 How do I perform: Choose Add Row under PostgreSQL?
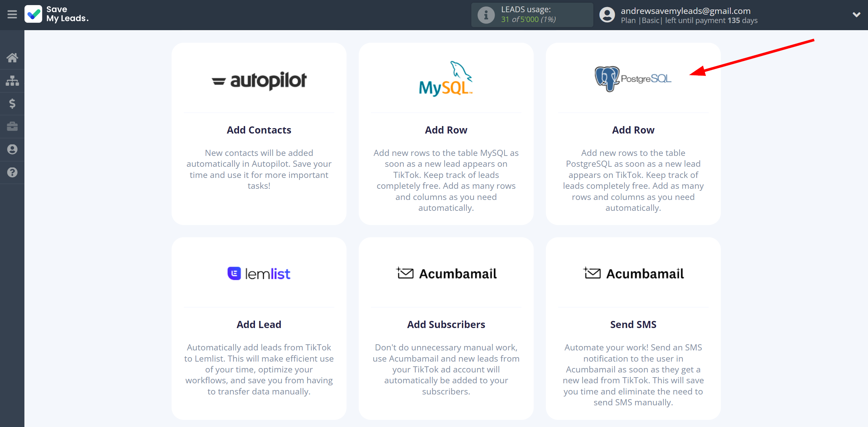(x=633, y=130)
